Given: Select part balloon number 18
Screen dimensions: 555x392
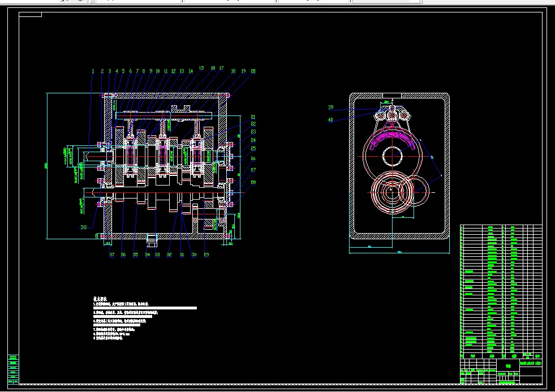Looking at the screenshot, I should [x=233, y=71].
